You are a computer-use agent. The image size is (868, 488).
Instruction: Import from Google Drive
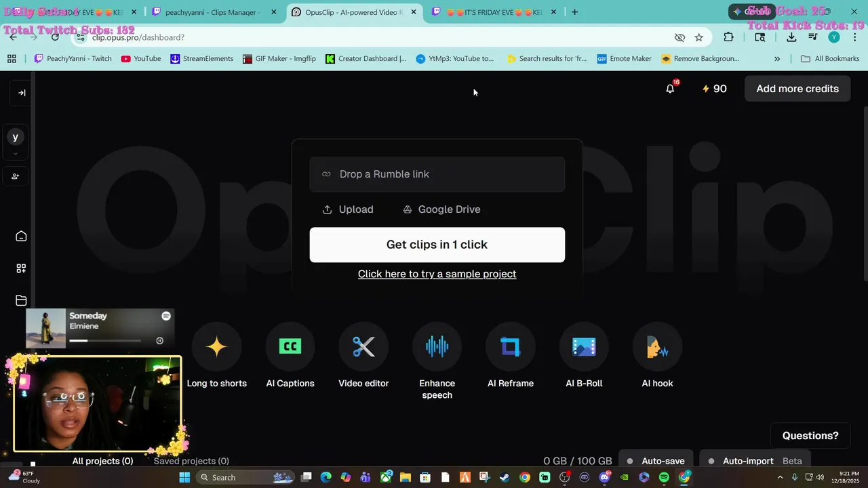[x=441, y=209]
